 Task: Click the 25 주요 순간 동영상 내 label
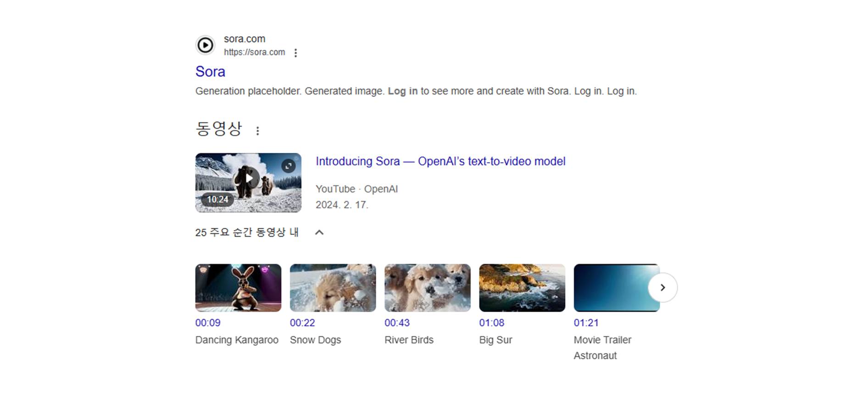247,232
